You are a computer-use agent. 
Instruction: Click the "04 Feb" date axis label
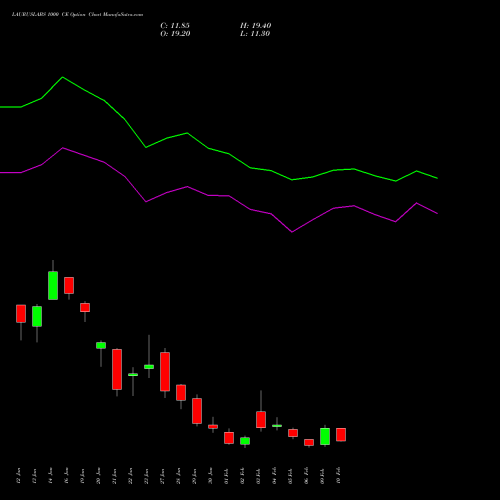coord(275,476)
